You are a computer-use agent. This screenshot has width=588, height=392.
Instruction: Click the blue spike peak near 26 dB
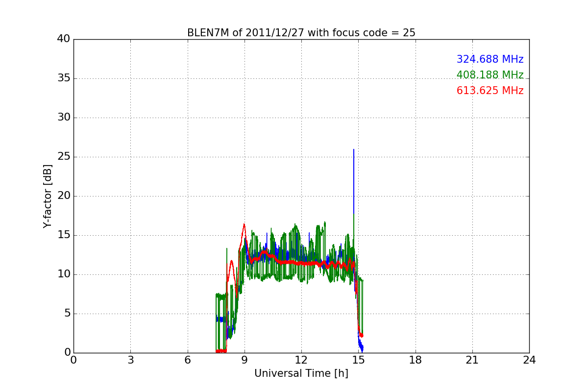coord(354,150)
